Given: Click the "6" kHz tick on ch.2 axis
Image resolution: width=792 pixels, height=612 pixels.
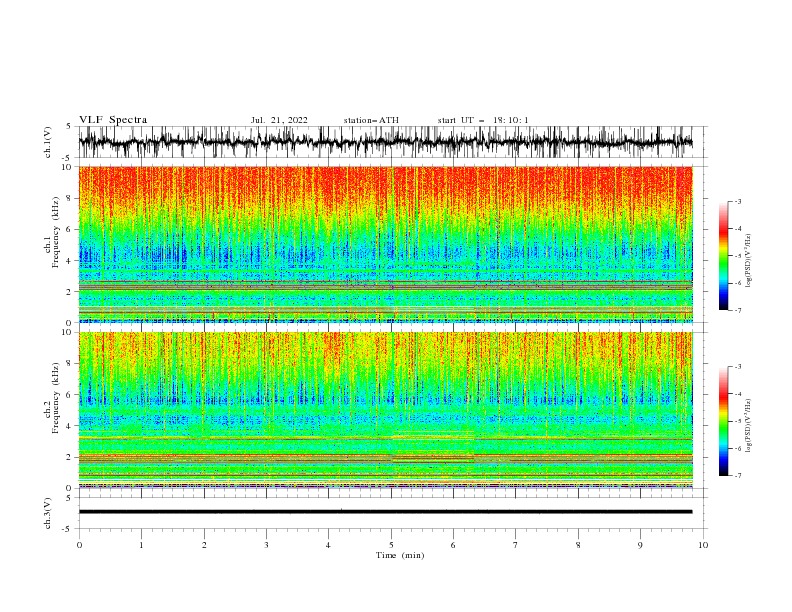Looking at the screenshot, I should pos(70,395).
